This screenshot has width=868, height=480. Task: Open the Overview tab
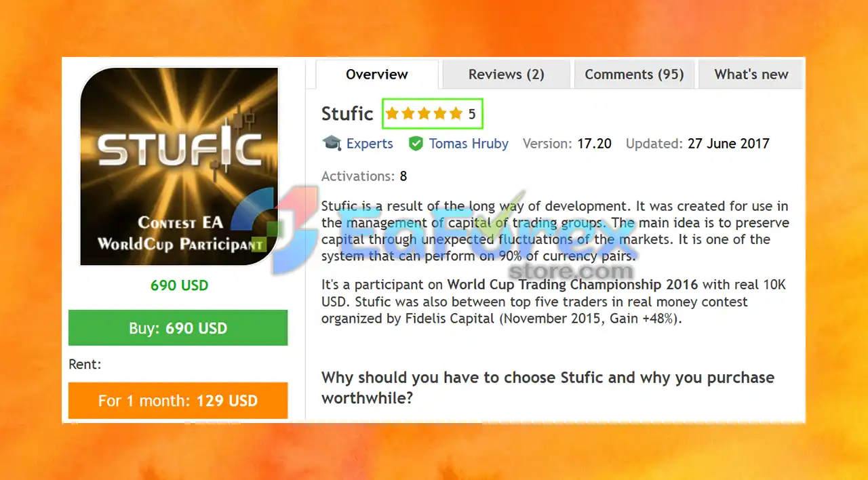(x=377, y=75)
